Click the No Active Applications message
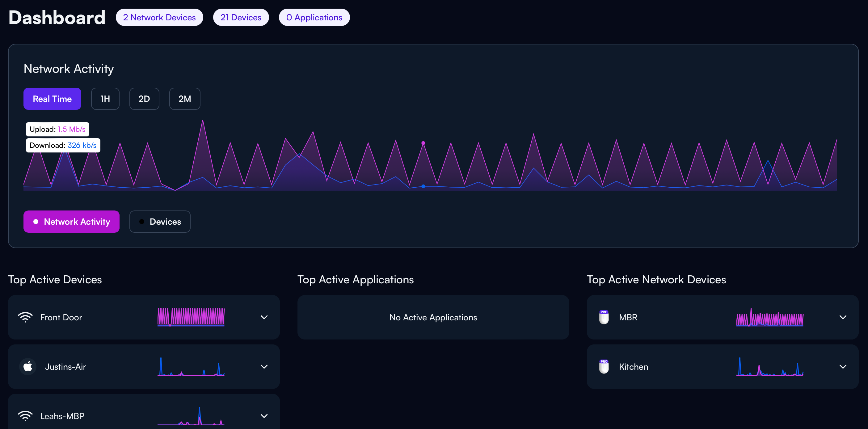The width and height of the screenshot is (868, 429). (x=433, y=317)
